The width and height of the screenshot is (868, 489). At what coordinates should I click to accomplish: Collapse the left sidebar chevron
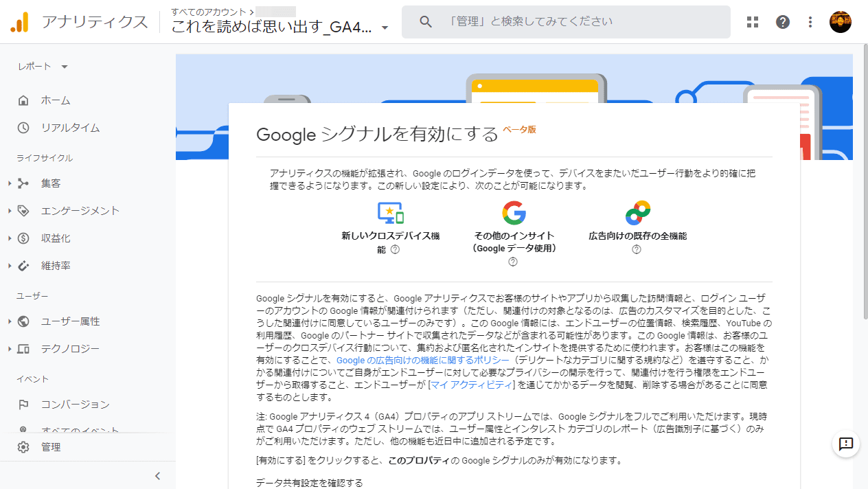point(157,476)
